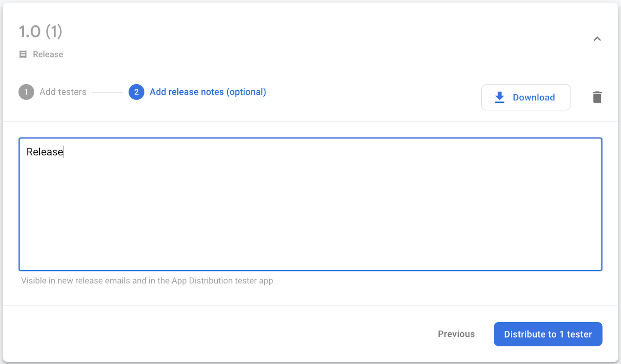
Task: Click the 1.0 (1) version heading
Action: click(x=41, y=32)
